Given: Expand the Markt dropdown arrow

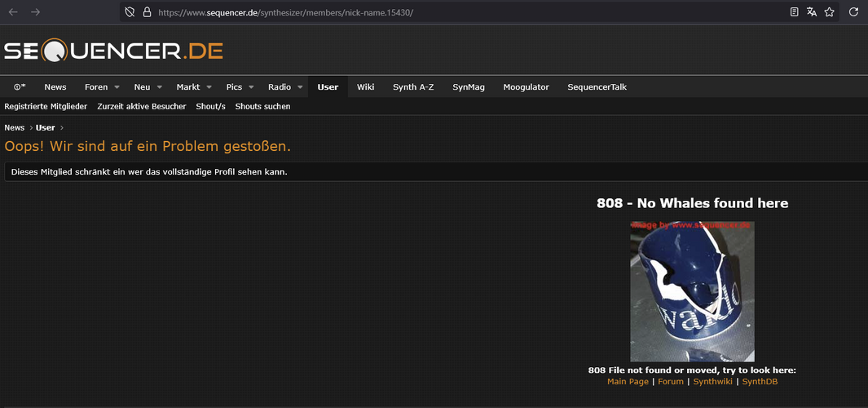Looking at the screenshot, I should tap(209, 87).
